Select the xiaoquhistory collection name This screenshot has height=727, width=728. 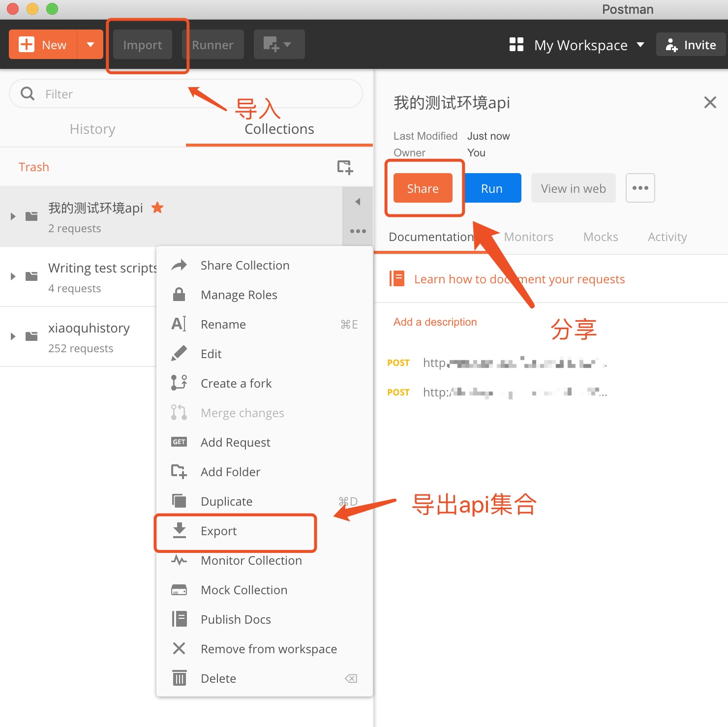[89, 328]
